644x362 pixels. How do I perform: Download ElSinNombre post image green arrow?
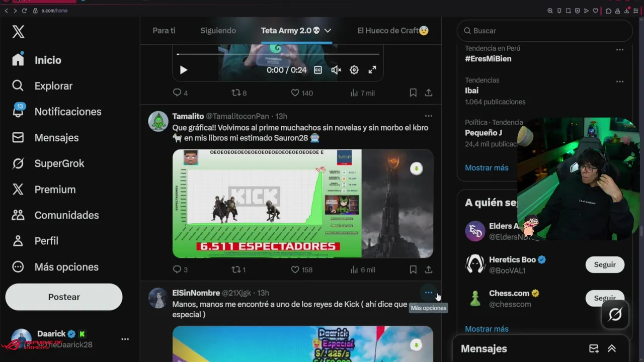coord(416,345)
